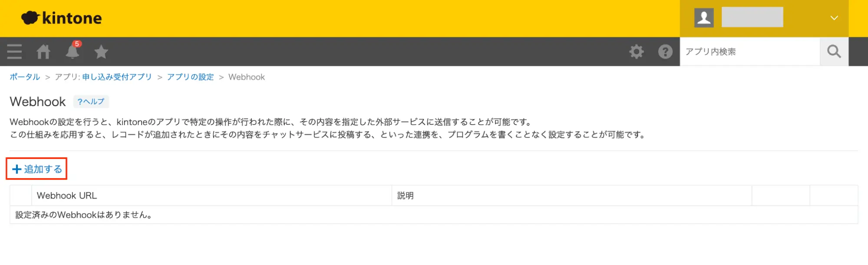Click the ポータル breadcrumb link

click(x=25, y=77)
